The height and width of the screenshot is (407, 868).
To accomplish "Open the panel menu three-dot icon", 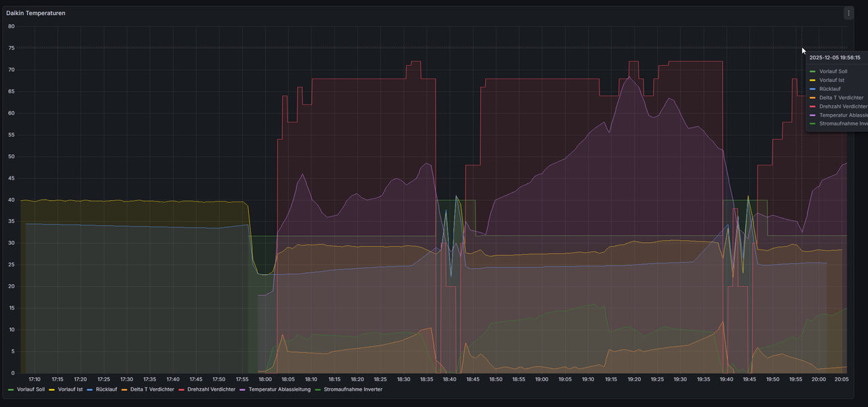I will (x=848, y=13).
